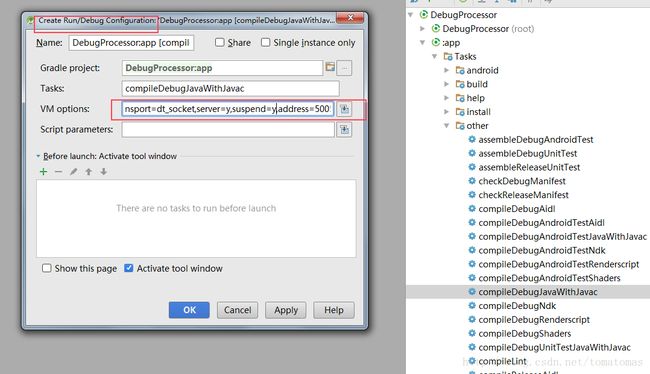Select compileDebugAndroidTestJavaWithJavac task
650x374 pixels.
(563, 236)
